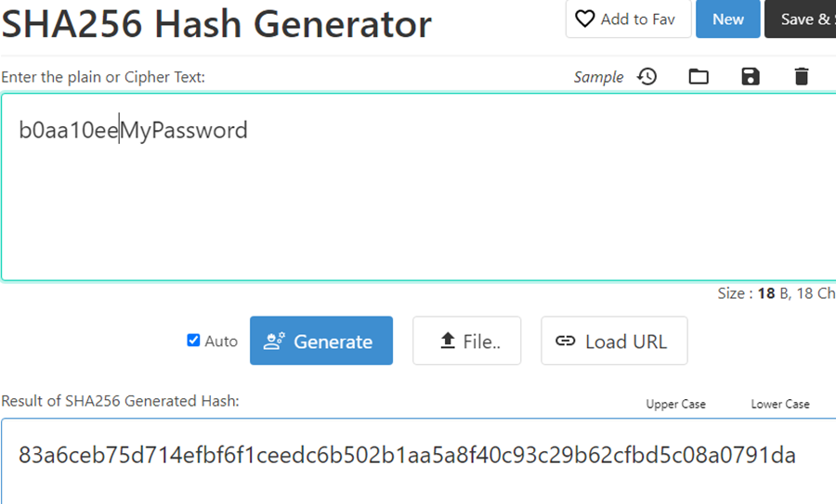Click the floppy disk save icon
The height and width of the screenshot is (504, 836).
click(x=751, y=77)
